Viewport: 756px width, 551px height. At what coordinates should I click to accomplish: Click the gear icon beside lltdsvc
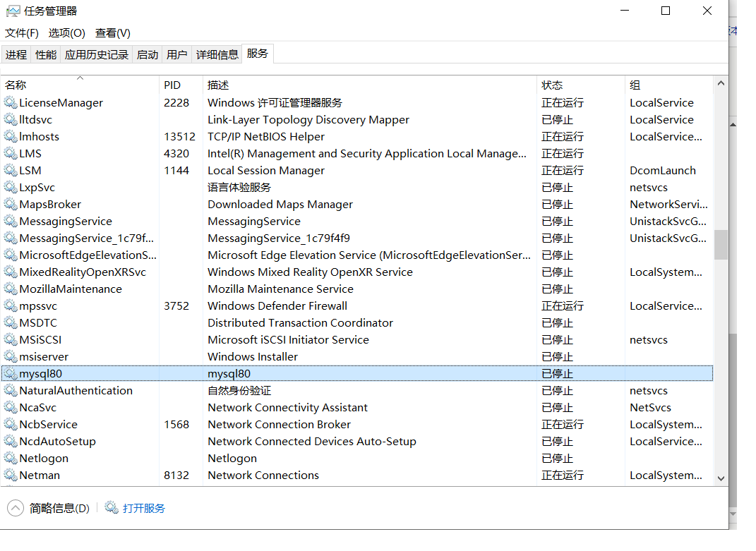click(x=11, y=119)
